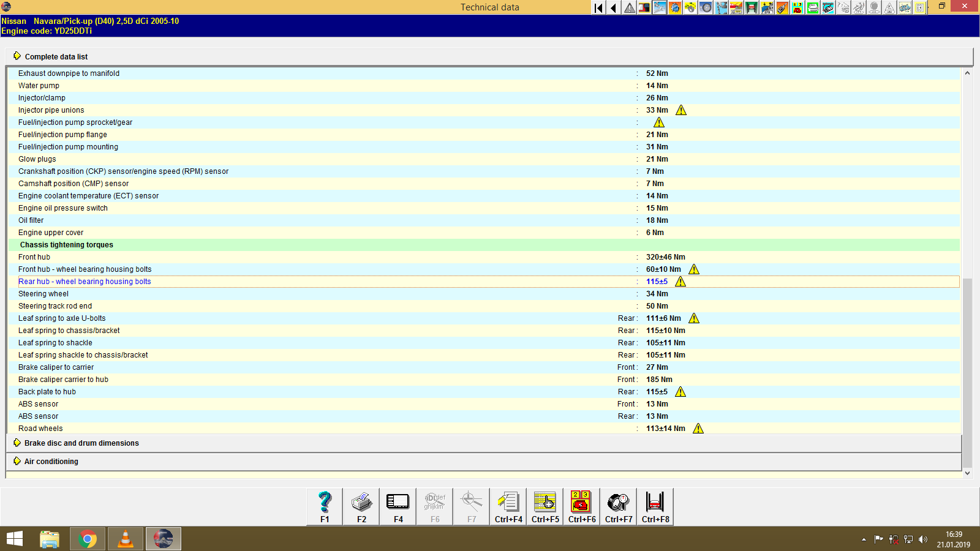This screenshot has height=551, width=980.
Task: Click the scrollbar down arrow
Action: [x=968, y=473]
